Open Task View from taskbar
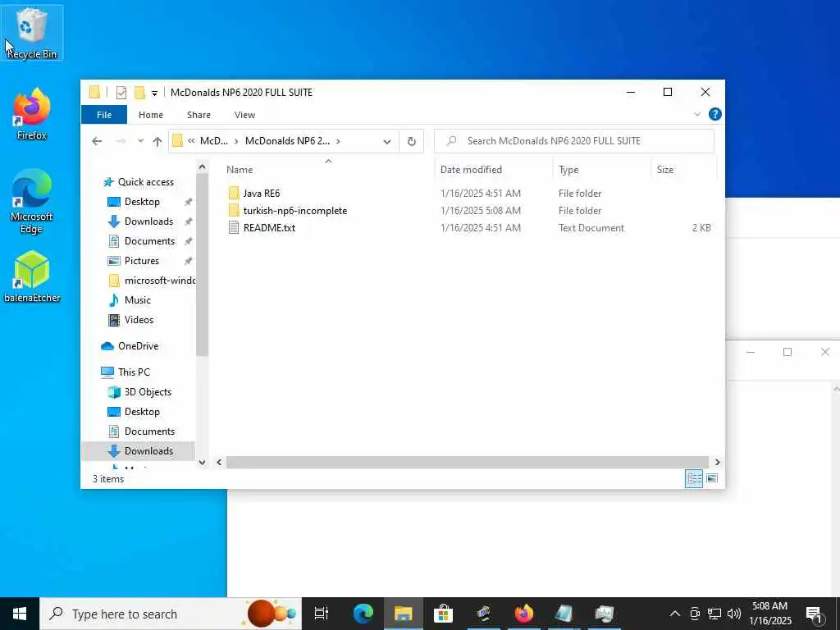Image resolution: width=840 pixels, height=630 pixels. pos(322,614)
